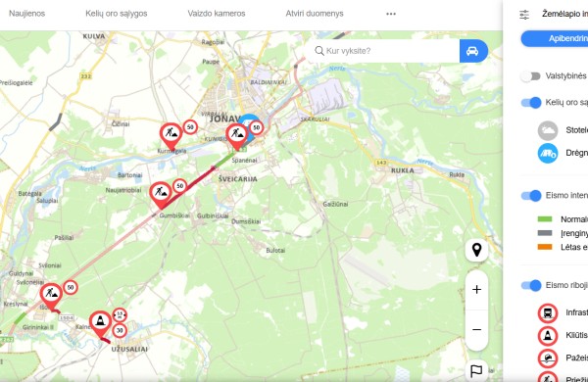Open Atviri duomenys menu item

(315, 14)
